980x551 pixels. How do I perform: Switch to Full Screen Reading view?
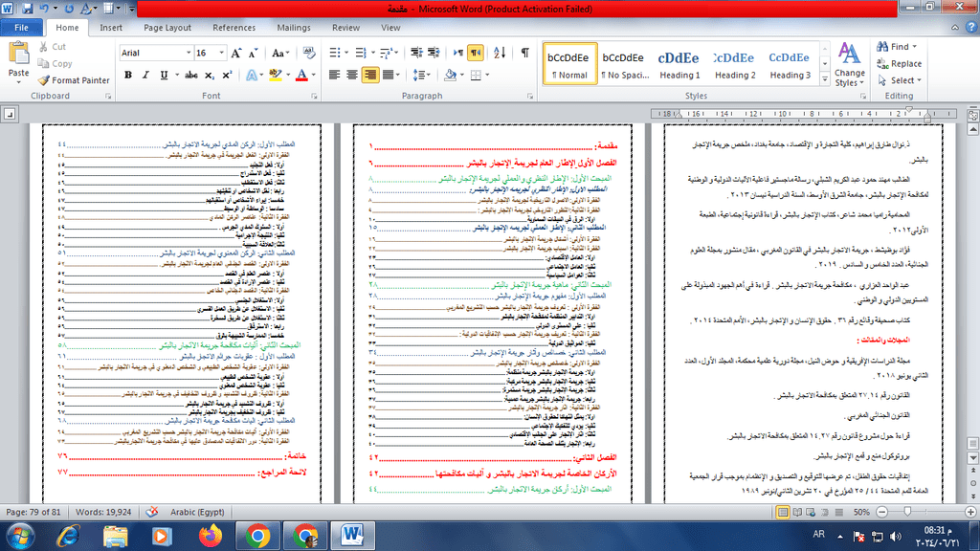click(x=797, y=513)
